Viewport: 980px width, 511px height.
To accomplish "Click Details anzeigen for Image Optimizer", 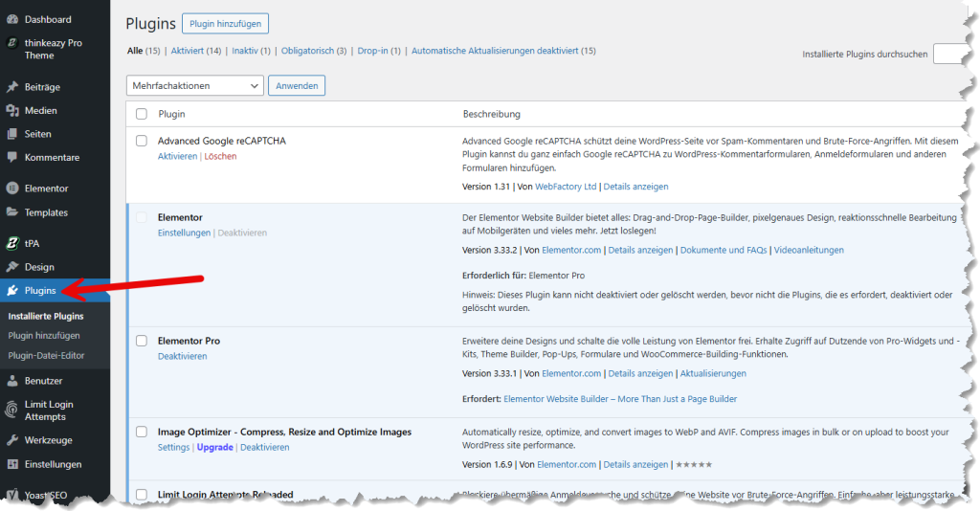I will pos(635,465).
